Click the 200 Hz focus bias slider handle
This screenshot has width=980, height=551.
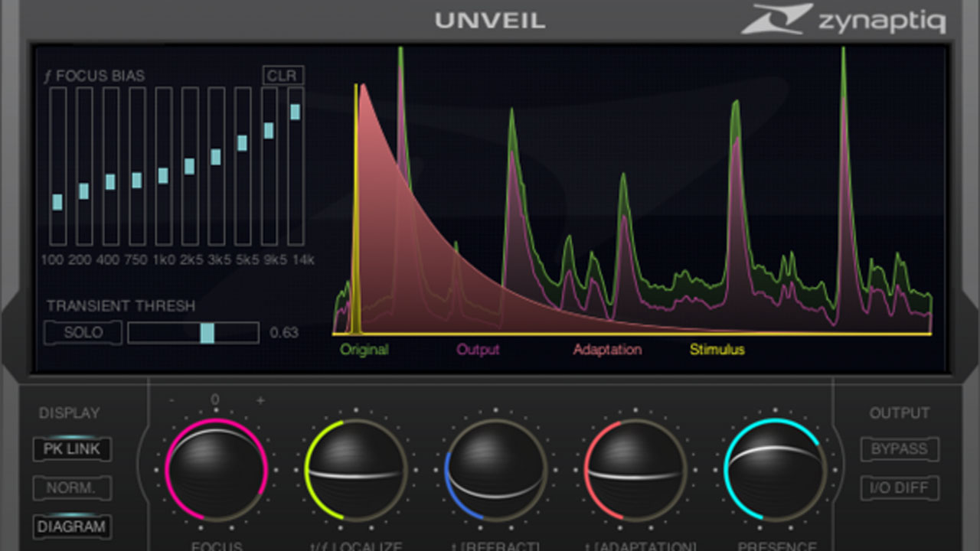point(83,191)
